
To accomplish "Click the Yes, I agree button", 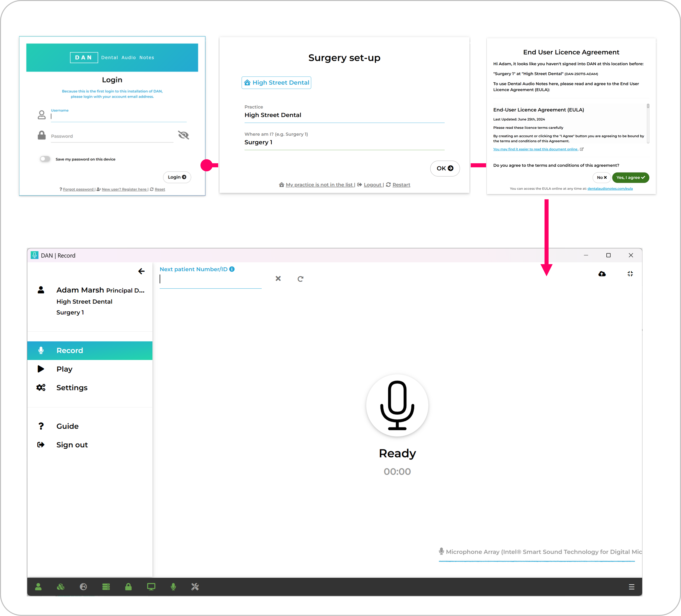I will [x=630, y=178].
